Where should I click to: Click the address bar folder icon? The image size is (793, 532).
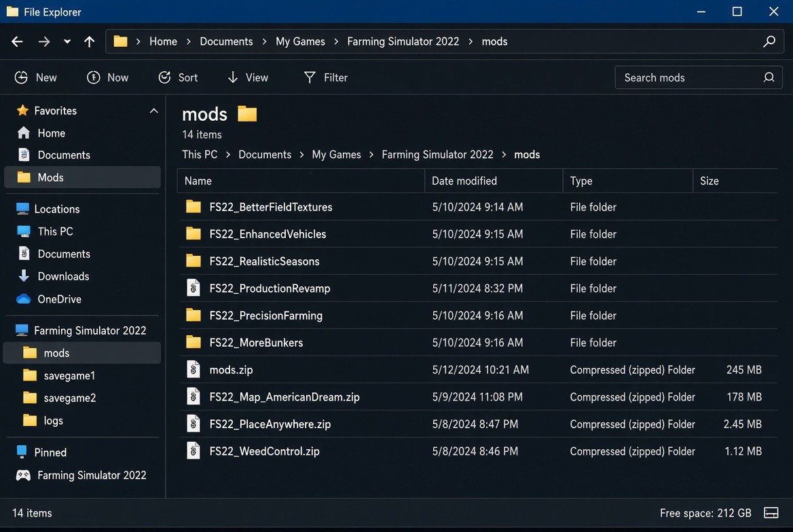[120, 41]
